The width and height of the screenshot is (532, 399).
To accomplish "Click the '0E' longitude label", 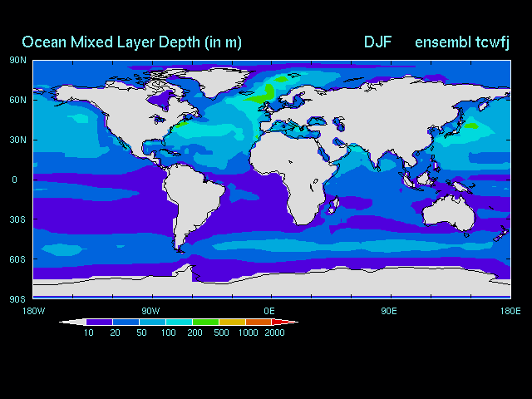I will point(269,311).
